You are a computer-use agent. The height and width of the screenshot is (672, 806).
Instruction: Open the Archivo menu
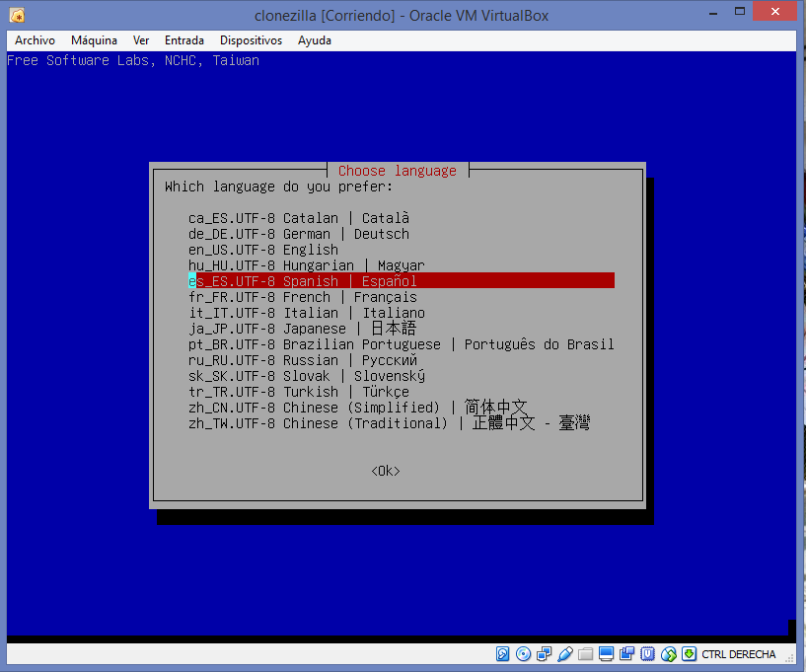pos(35,40)
